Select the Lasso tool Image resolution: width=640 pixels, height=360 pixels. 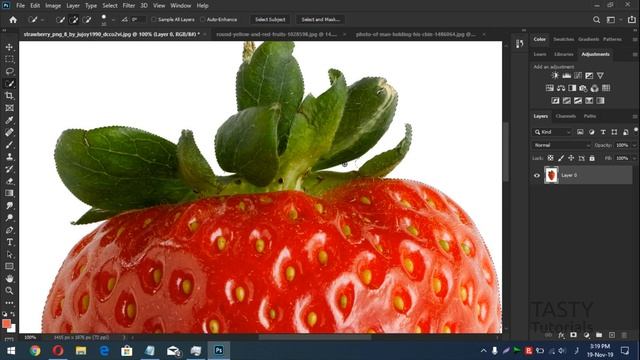pyautogui.click(x=9, y=71)
